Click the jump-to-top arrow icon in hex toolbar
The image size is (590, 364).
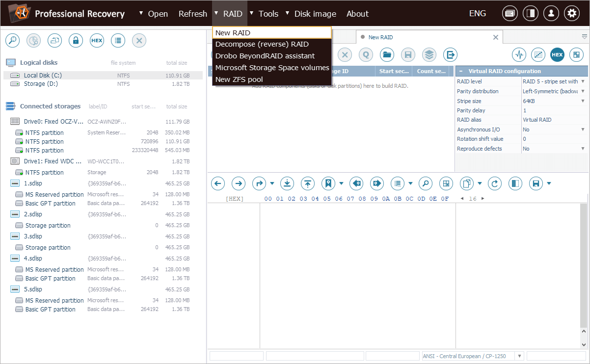(x=308, y=183)
